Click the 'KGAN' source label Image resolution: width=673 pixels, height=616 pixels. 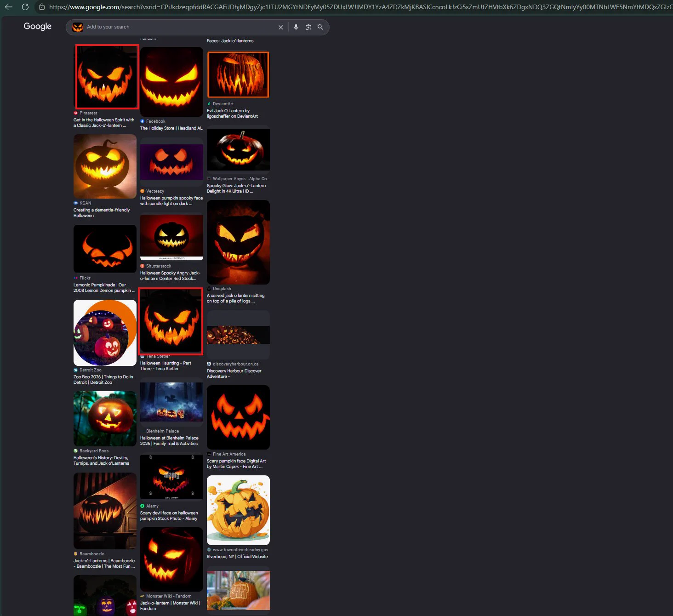(85, 203)
